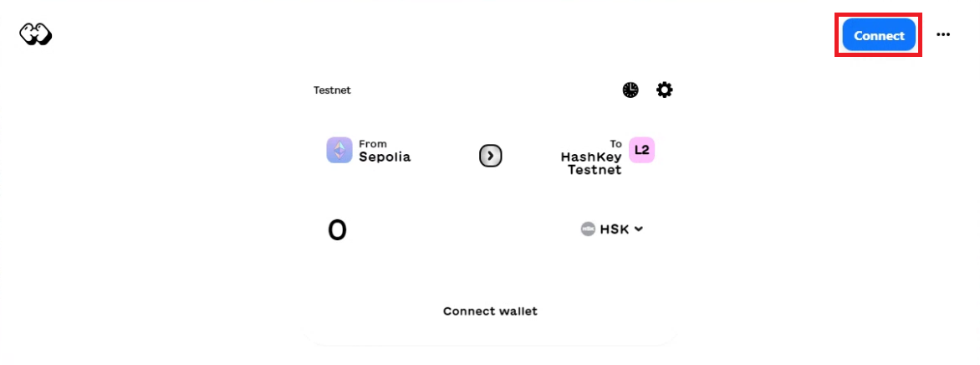The width and height of the screenshot is (980, 365).
Task: Expand the HSK token chevron
Action: (x=638, y=229)
